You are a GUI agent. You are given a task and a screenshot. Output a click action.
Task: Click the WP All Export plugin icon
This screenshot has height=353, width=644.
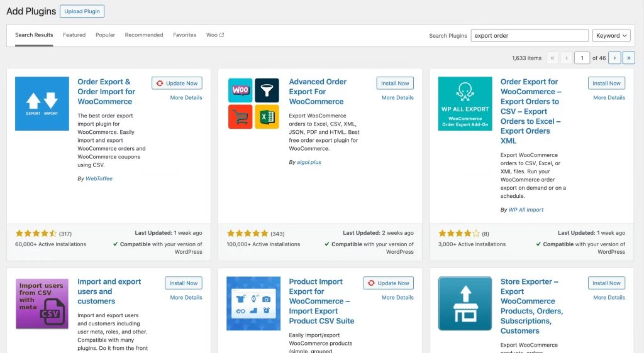[x=465, y=104]
